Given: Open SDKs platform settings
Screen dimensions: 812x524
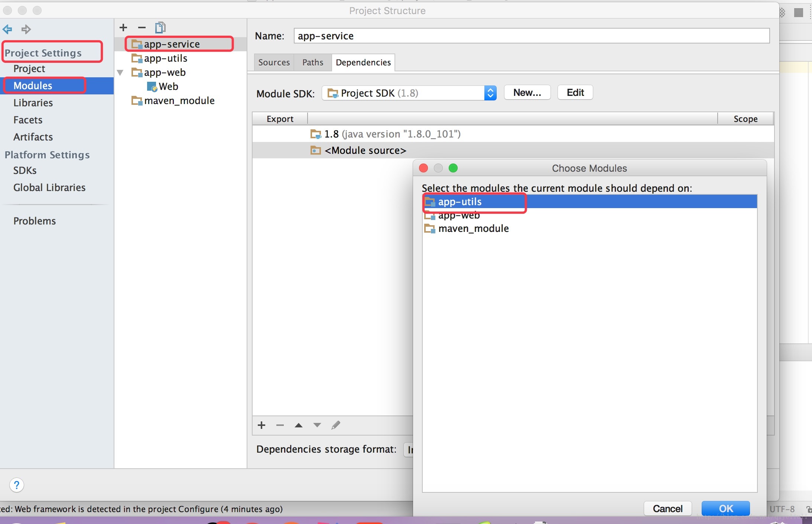Looking at the screenshot, I should click(x=25, y=171).
